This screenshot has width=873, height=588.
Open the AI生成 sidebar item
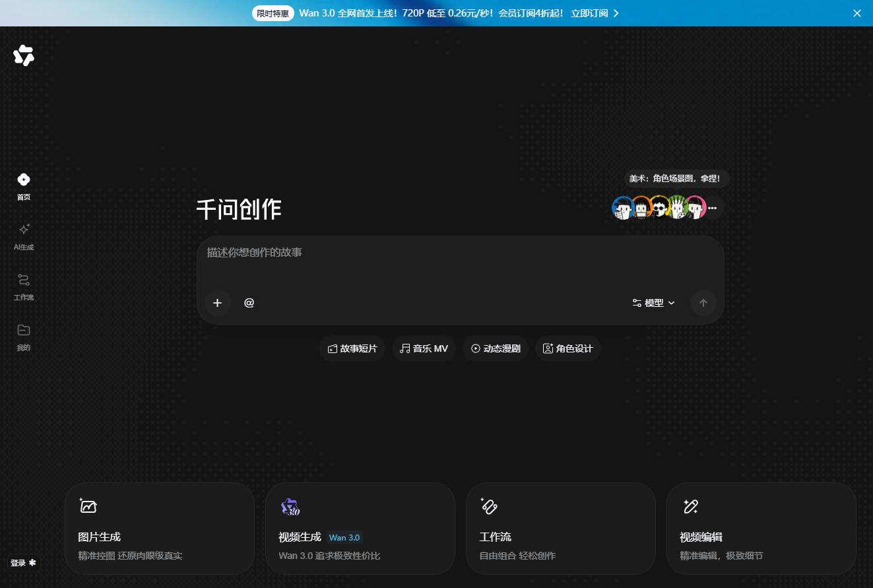click(24, 237)
